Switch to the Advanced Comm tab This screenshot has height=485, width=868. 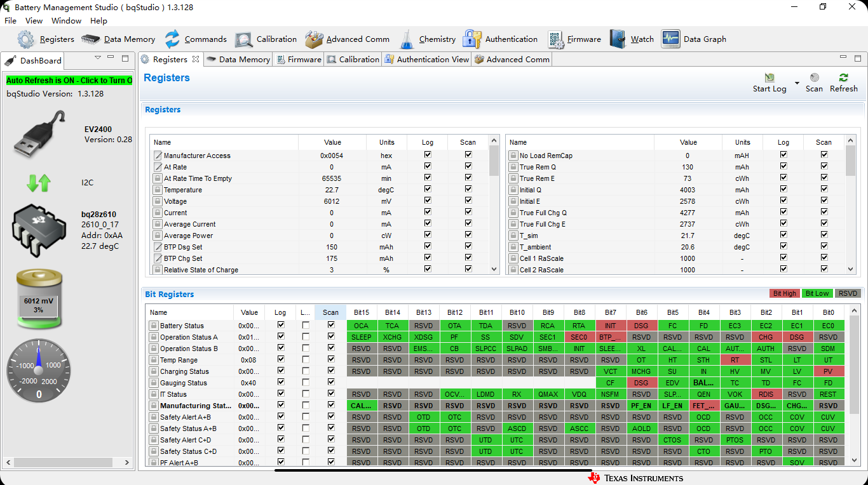(x=512, y=60)
